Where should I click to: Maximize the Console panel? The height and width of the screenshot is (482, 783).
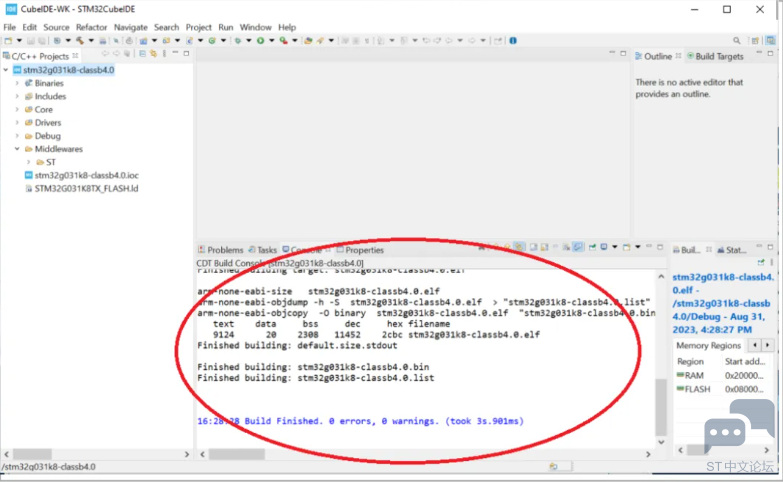coord(660,247)
